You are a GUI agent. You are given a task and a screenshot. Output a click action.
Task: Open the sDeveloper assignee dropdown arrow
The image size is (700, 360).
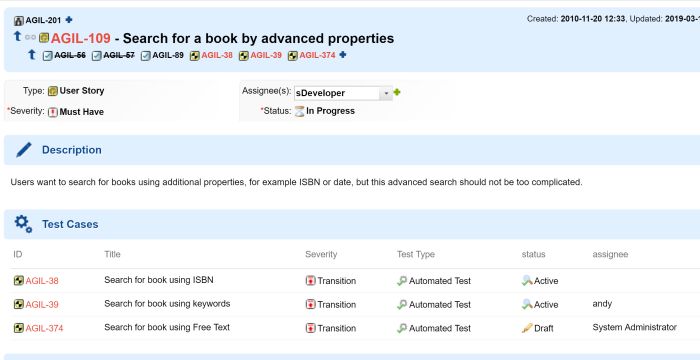point(386,93)
